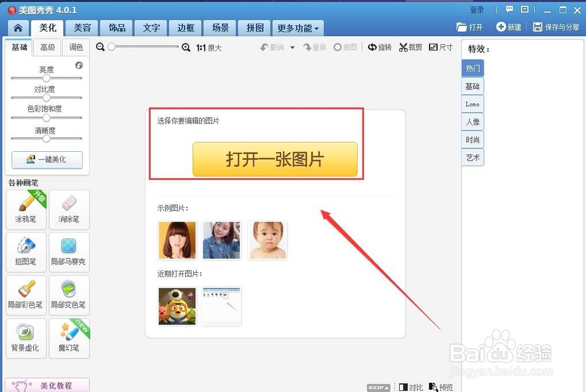This screenshot has width=586, height=392.
Task: Select the 消除笔 eraser pen tool
Action: (x=69, y=209)
